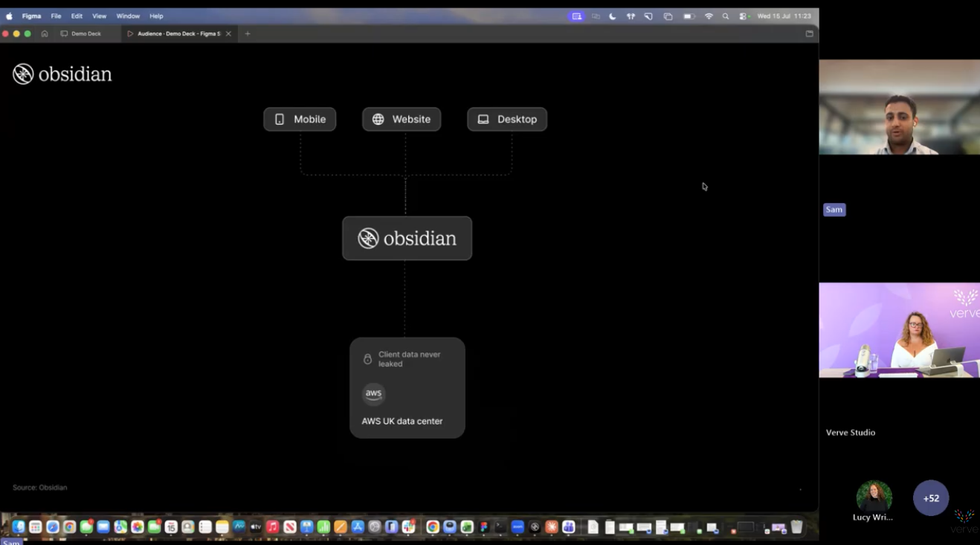Open Music from the dock
The width and height of the screenshot is (980, 545).
click(273, 527)
